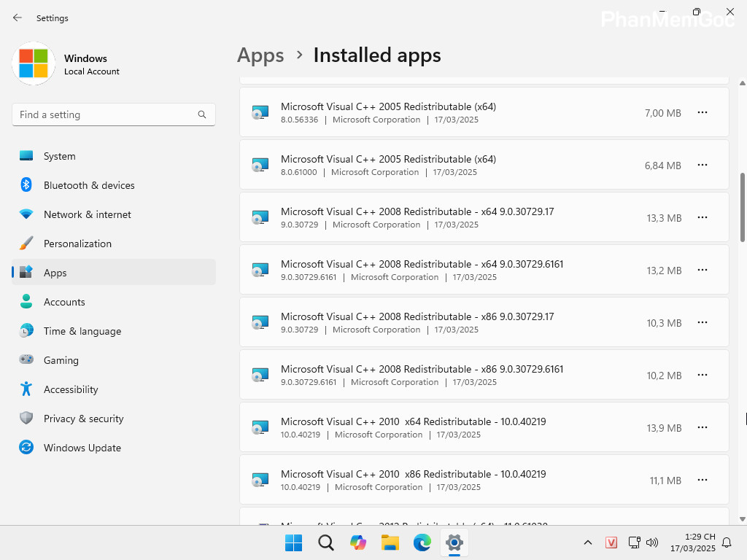Screen dimensions: 747x560
Task: Open more options for Visual C++ 2008 x86 9.0.30729.17
Action: pos(702,322)
